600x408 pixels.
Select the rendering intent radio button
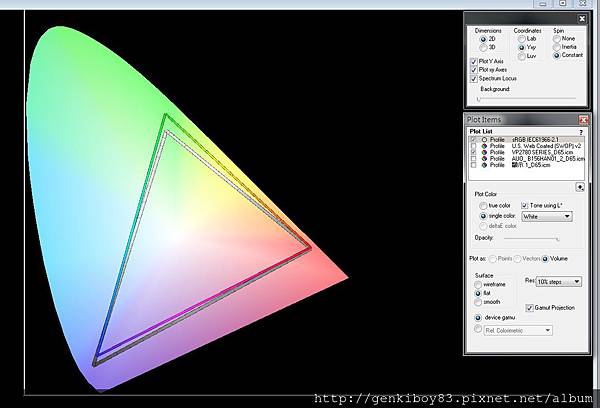(478, 329)
